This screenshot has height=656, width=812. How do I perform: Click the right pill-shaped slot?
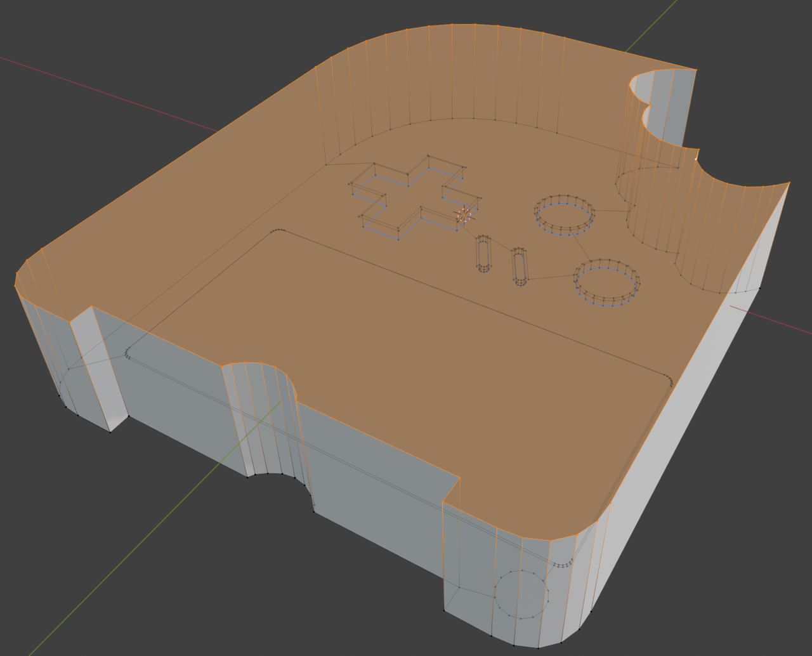point(520,266)
